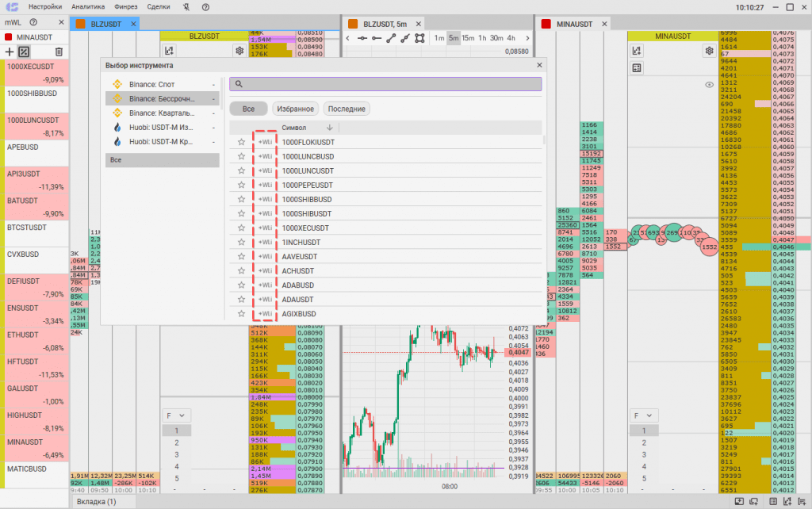Select the 5m timeframe
Screen dimensions: 812x509
click(x=454, y=38)
